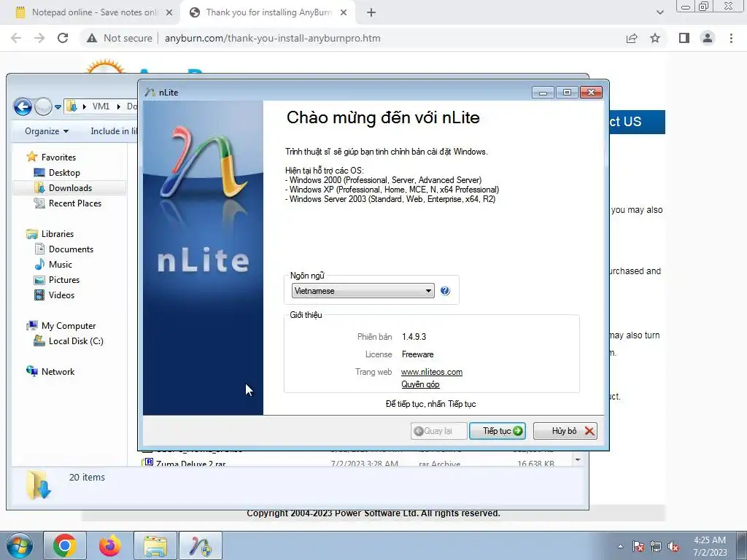The height and width of the screenshot is (560, 747).
Task: Reload the AnyBurn page
Action: 63,38
